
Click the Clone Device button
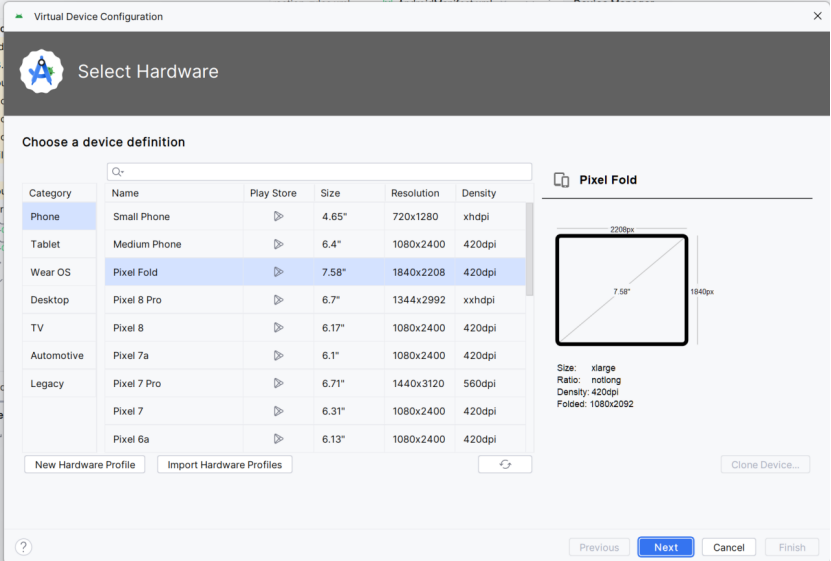click(x=765, y=465)
